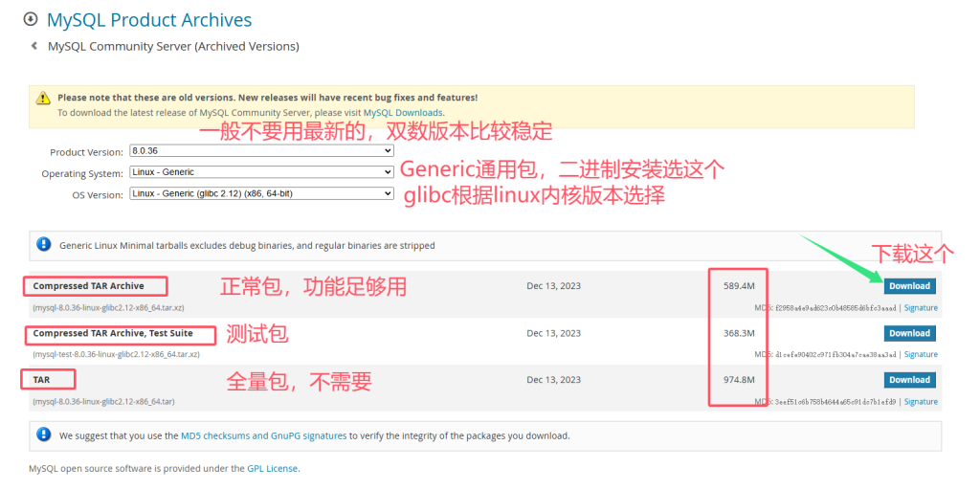The image size is (980, 490).
Task: Download the Compressed TAR Archive Test Suite
Action: click(908, 333)
